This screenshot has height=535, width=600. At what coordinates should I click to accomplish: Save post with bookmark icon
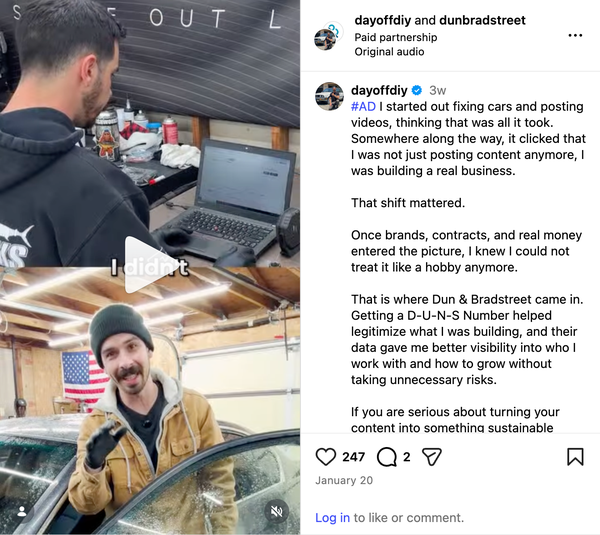pos(575,457)
